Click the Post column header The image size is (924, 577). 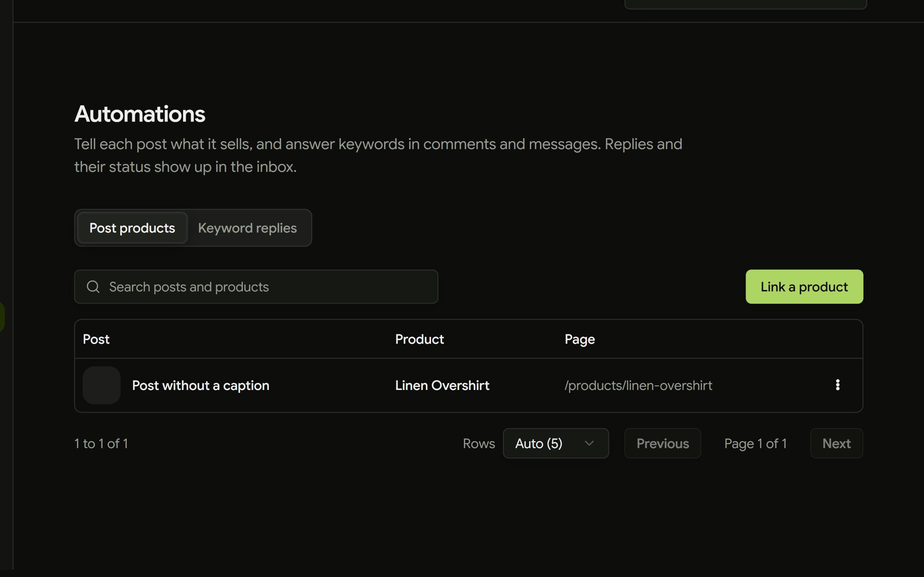(x=96, y=339)
